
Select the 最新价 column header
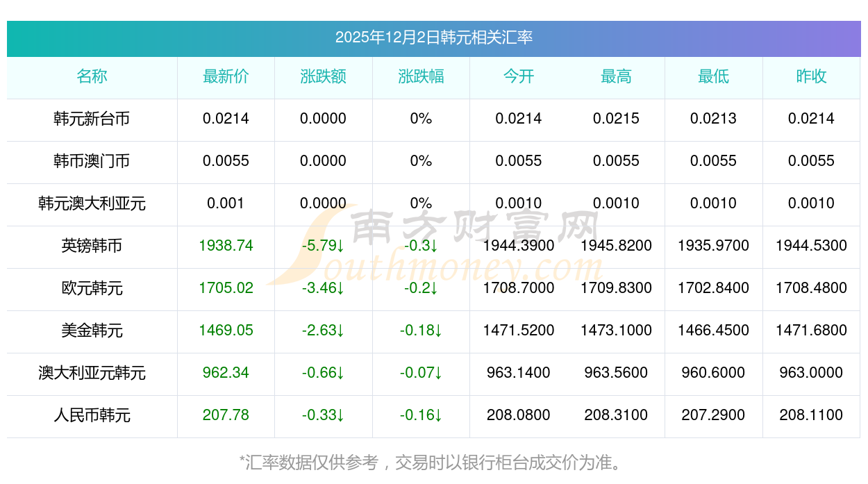coord(226,76)
